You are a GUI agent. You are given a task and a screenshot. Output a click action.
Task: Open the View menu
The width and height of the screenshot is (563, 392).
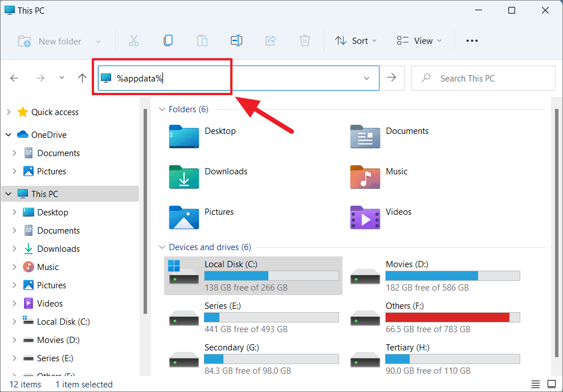tap(419, 40)
